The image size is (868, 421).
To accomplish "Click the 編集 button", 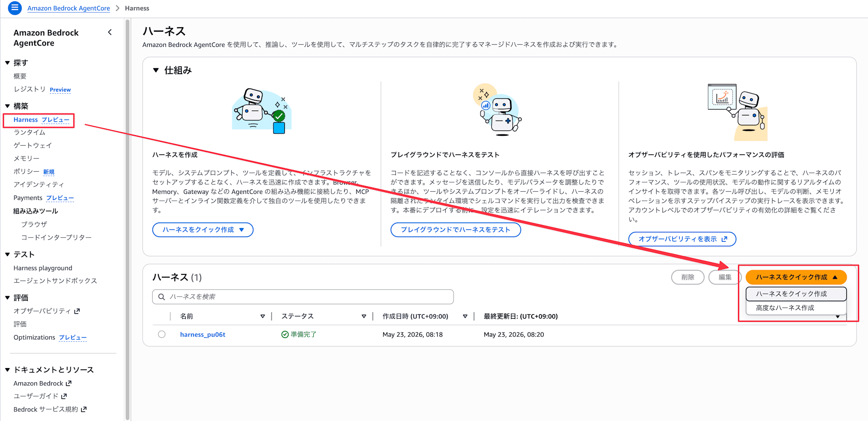I will tap(725, 277).
